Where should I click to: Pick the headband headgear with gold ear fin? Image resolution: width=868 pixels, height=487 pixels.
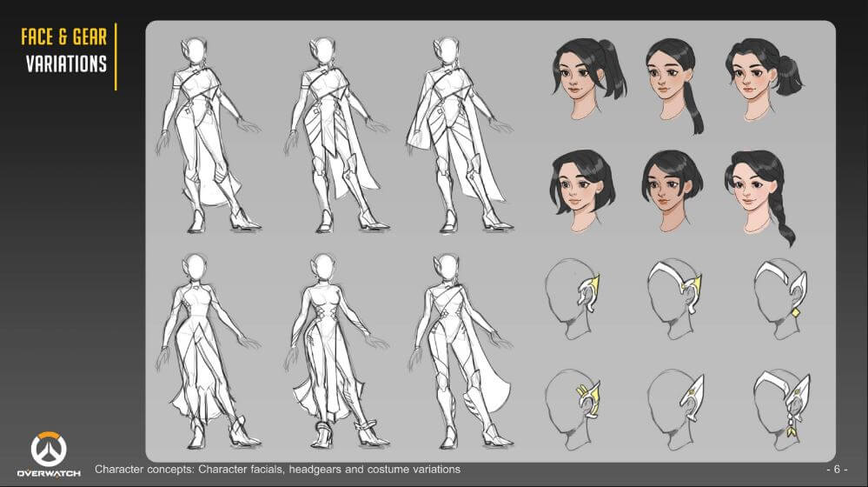pos(674,299)
